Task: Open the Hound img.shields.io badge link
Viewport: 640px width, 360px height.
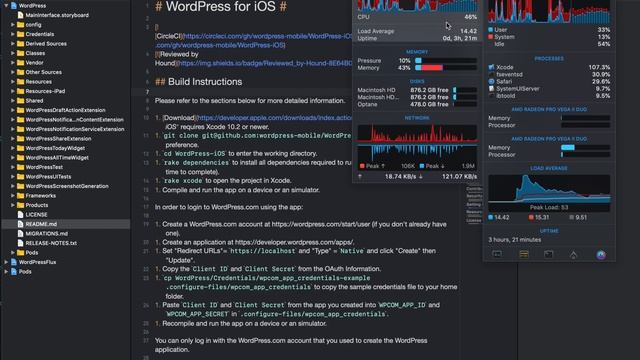Action: pyautogui.click(x=265, y=63)
